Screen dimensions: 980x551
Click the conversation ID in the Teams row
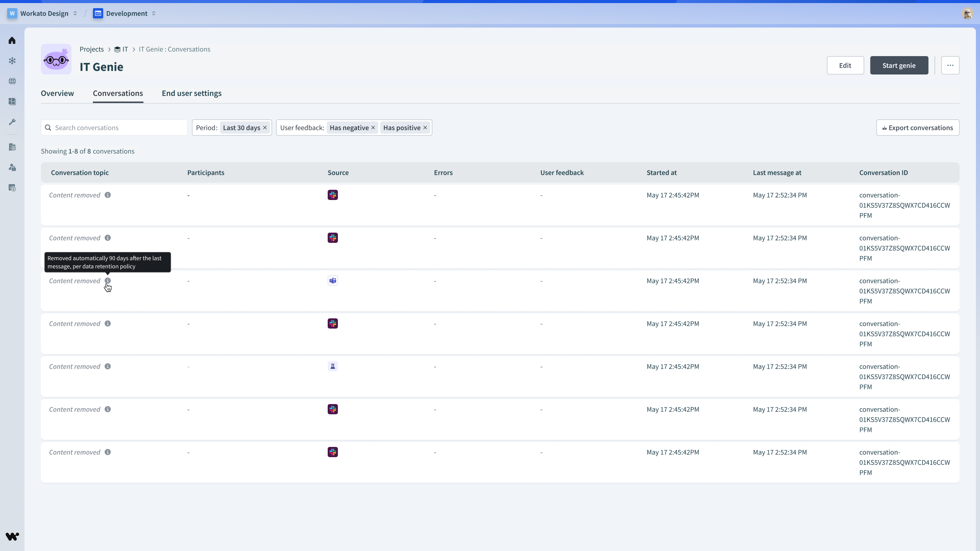[905, 291]
